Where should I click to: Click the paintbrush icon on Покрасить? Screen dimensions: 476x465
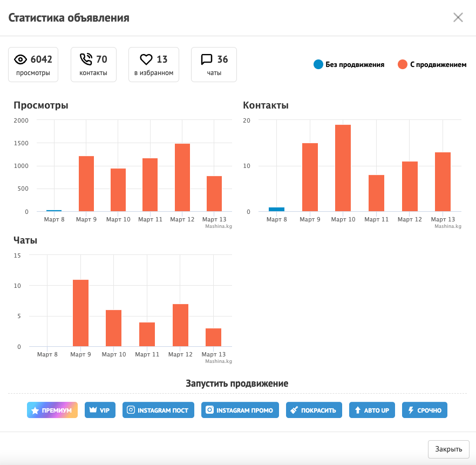(294, 410)
